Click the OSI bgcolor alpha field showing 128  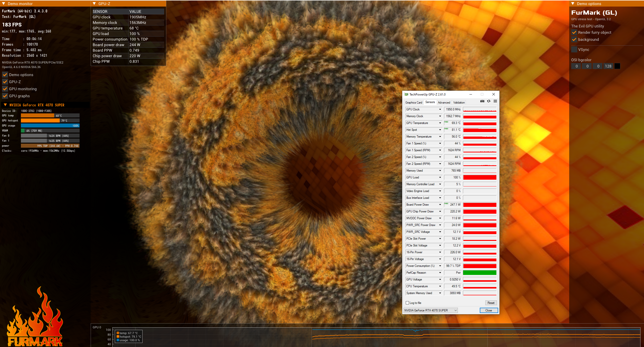(608, 66)
